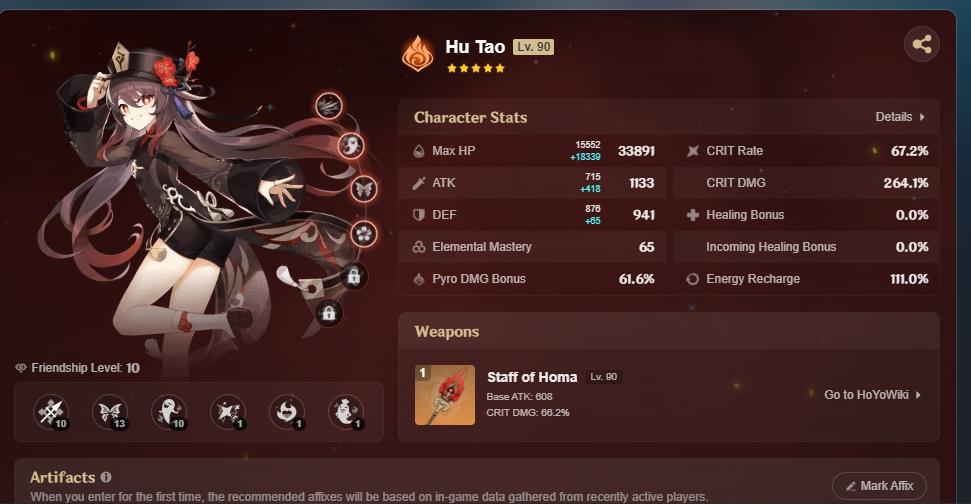
Task: Open the first constellation node icon
Action: pos(329,106)
